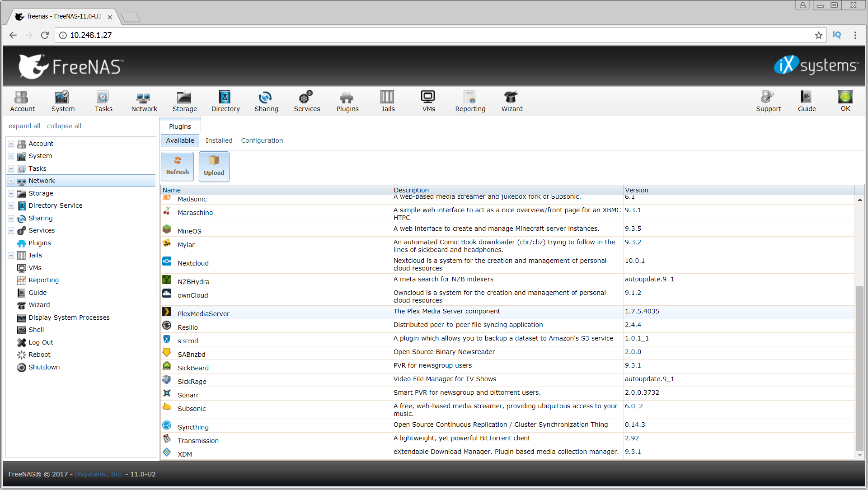Image resolution: width=868 pixels, height=490 pixels.
Task: Open the Configuration plugins tab
Action: (x=262, y=140)
